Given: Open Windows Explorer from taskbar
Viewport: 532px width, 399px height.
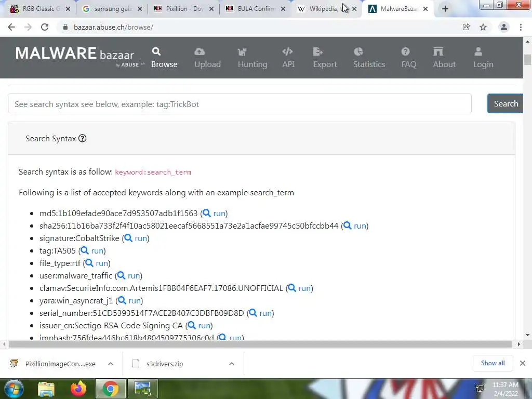Looking at the screenshot, I should point(46,389).
